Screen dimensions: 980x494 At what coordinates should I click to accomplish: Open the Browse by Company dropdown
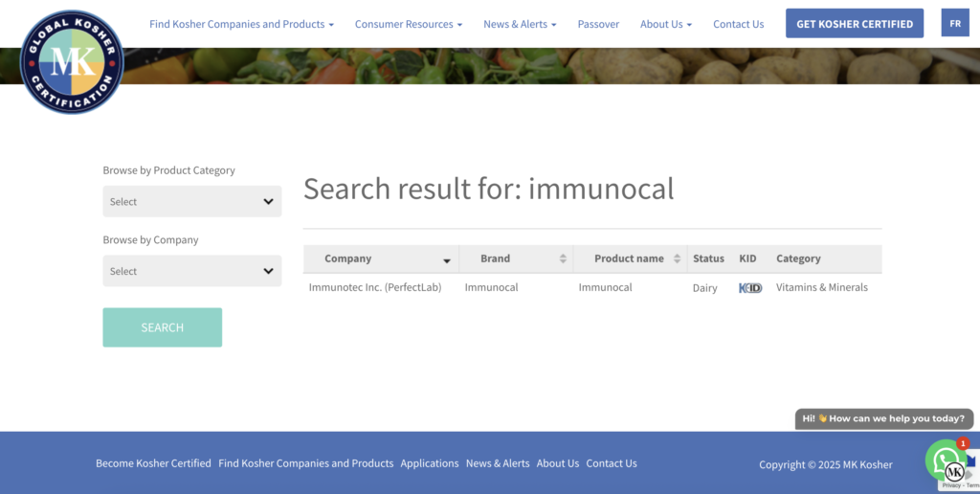(191, 271)
